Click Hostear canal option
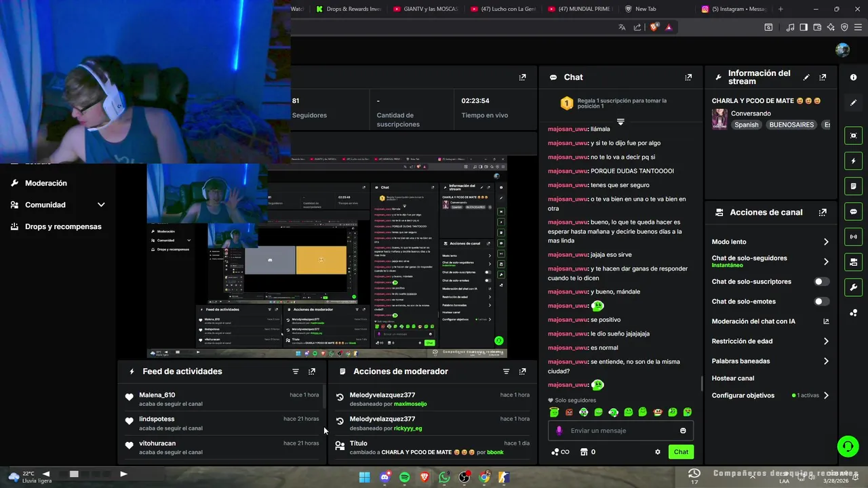868x488 pixels. 733,378
